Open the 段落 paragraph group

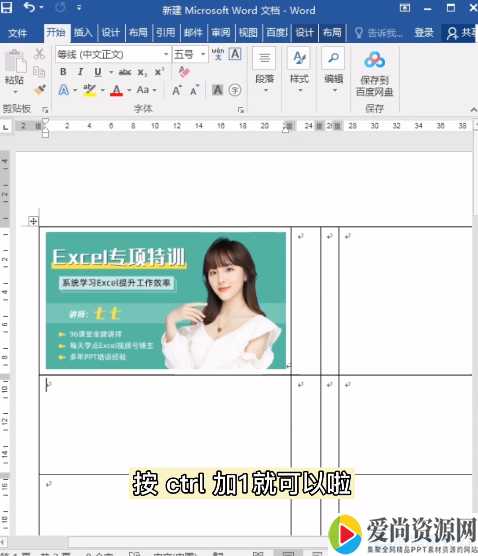[265, 71]
